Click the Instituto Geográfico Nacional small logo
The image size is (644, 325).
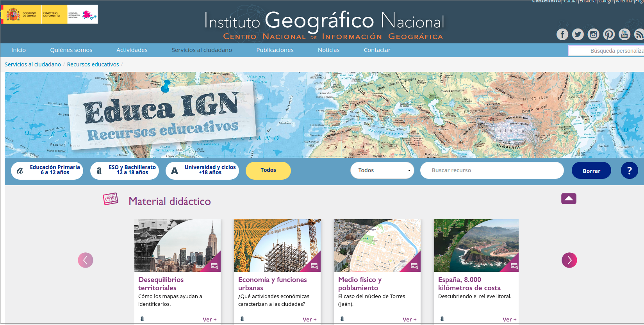tap(82, 15)
